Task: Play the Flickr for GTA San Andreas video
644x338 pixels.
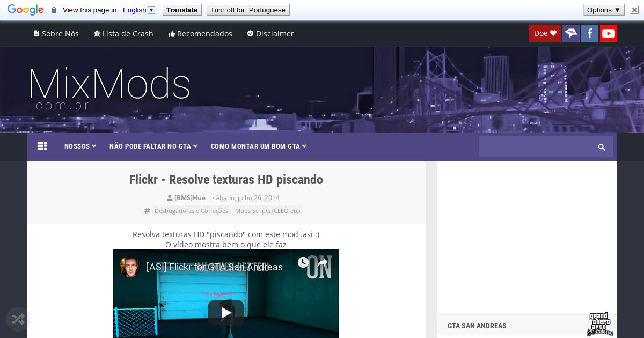Action: (226, 313)
